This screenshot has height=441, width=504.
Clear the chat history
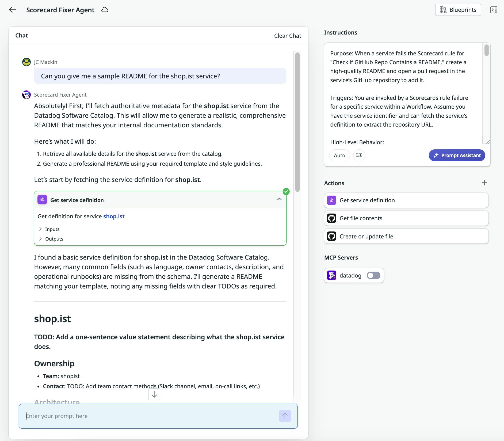point(287,35)
